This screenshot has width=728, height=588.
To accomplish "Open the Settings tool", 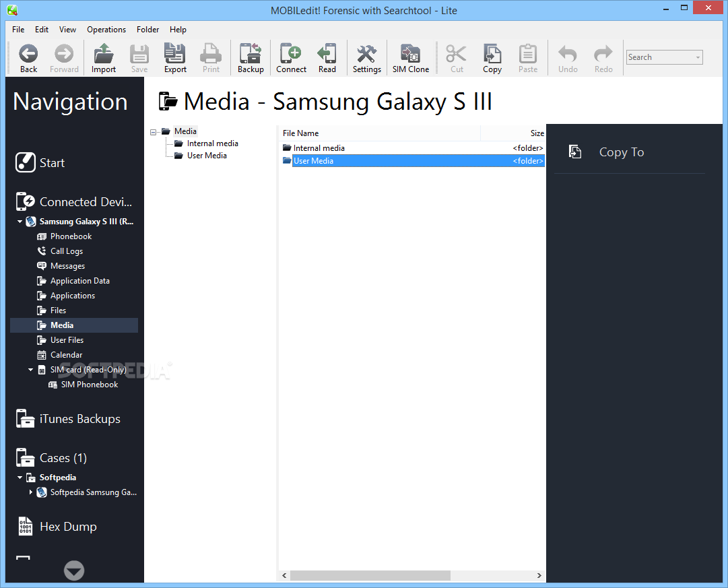I will click(x=367, y=59).
